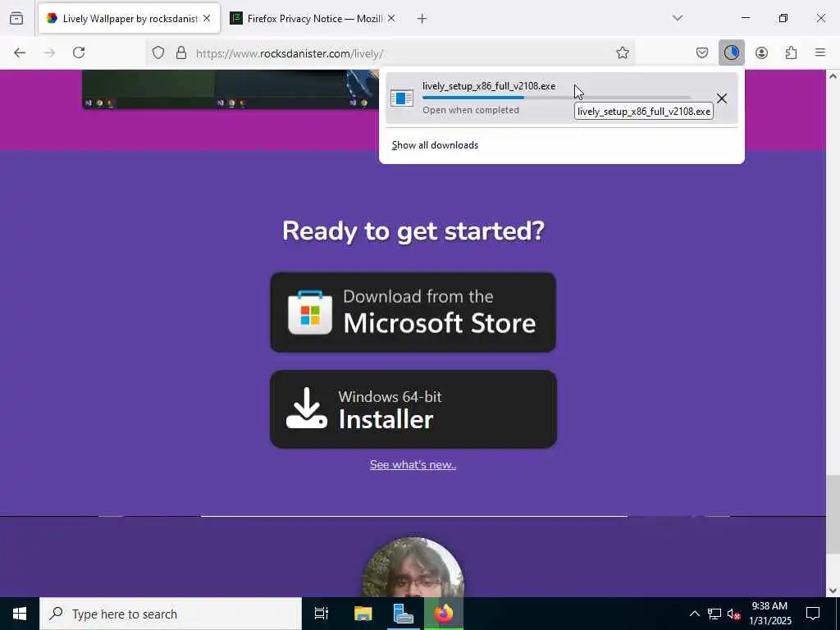Open File Explorer from taskbar
Viewport: 840px width, 630px height.
point(363,614)
